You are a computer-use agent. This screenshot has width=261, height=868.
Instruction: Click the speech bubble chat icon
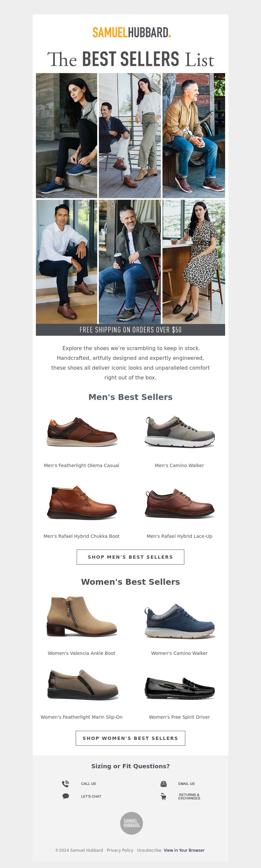66,796
